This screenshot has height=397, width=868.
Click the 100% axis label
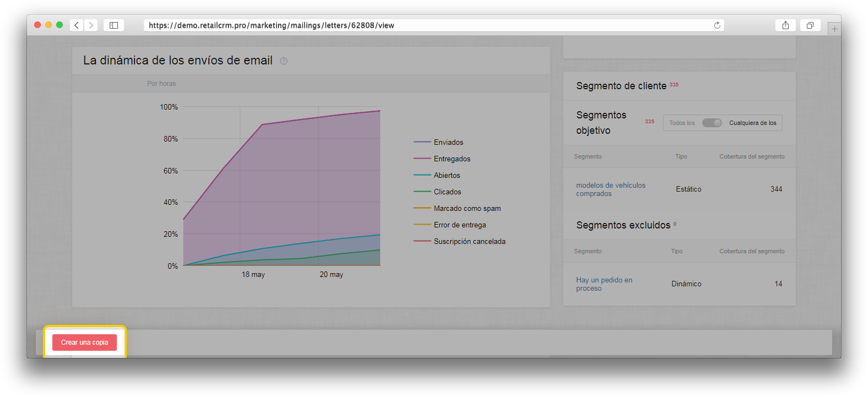coord(169,107)
